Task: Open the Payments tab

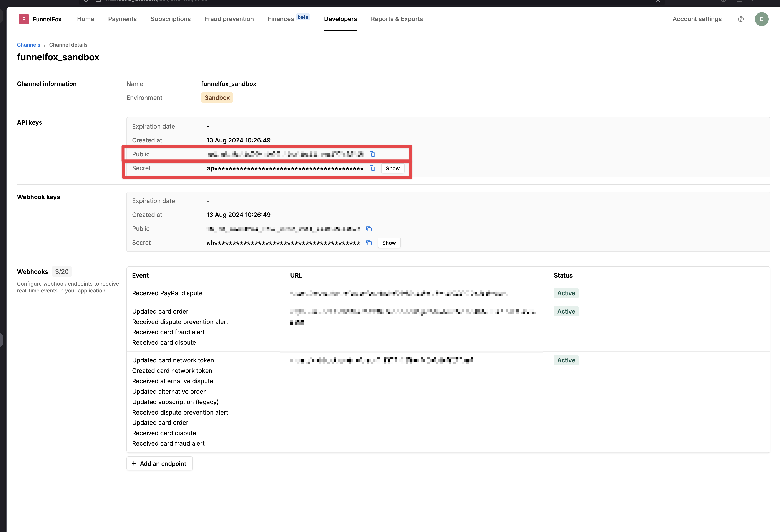Action: [x=122, y=19]
